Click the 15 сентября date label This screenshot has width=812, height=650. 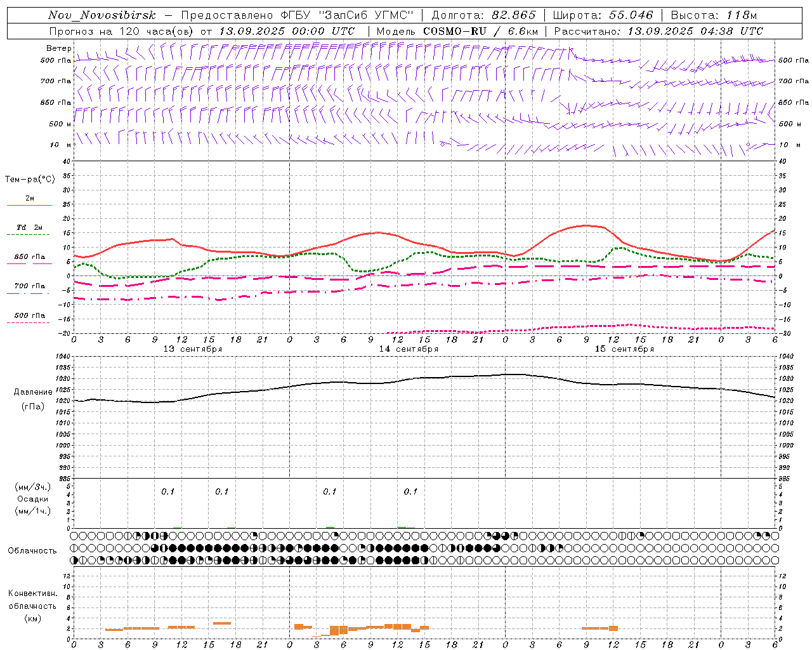[624, 349]
